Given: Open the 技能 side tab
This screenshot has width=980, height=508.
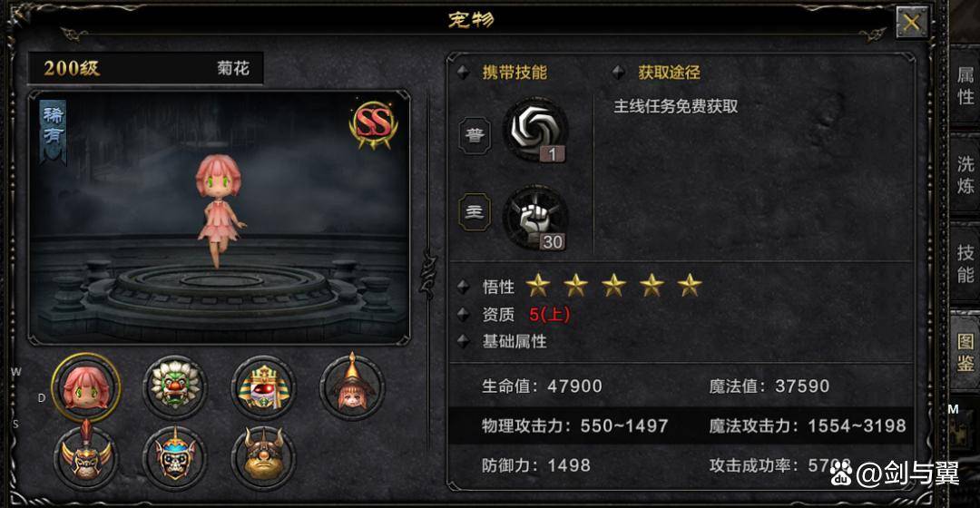Looking at the screenshot, I should 965,263.
